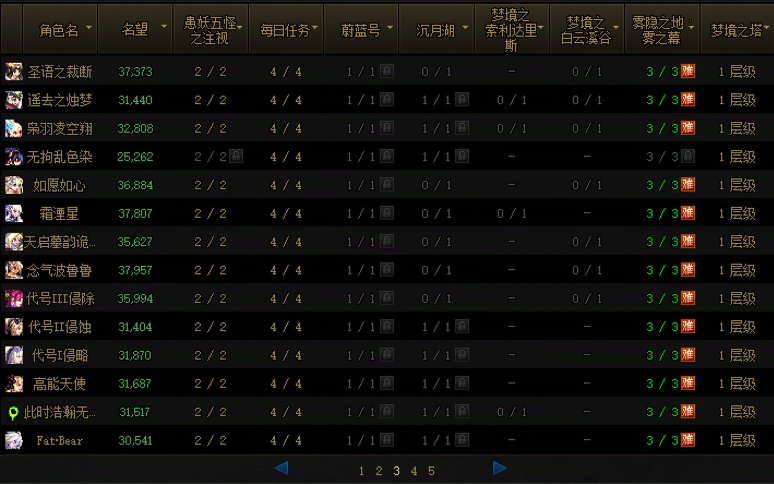Click 2 / 2 cell for 代号II侵蚀
This screenshot has width=774, height=484.
click(210, 327)
